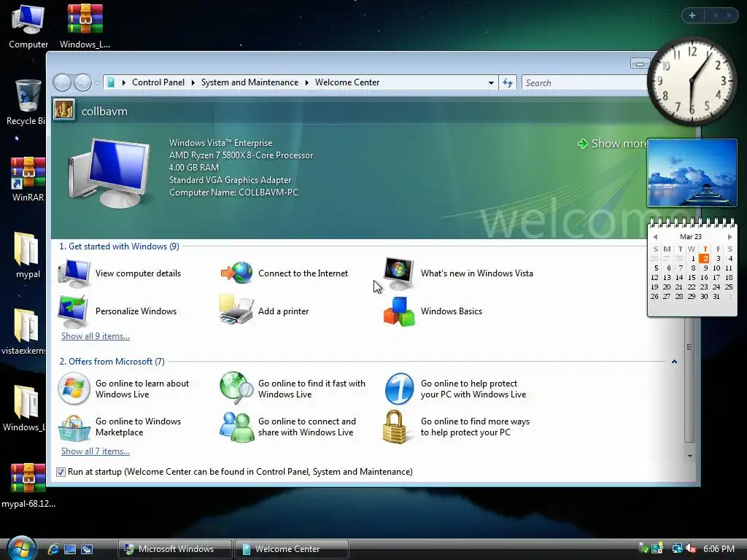This screenshot has width=747, height=560.
Task: Open View computer details item
Action: 120,273
